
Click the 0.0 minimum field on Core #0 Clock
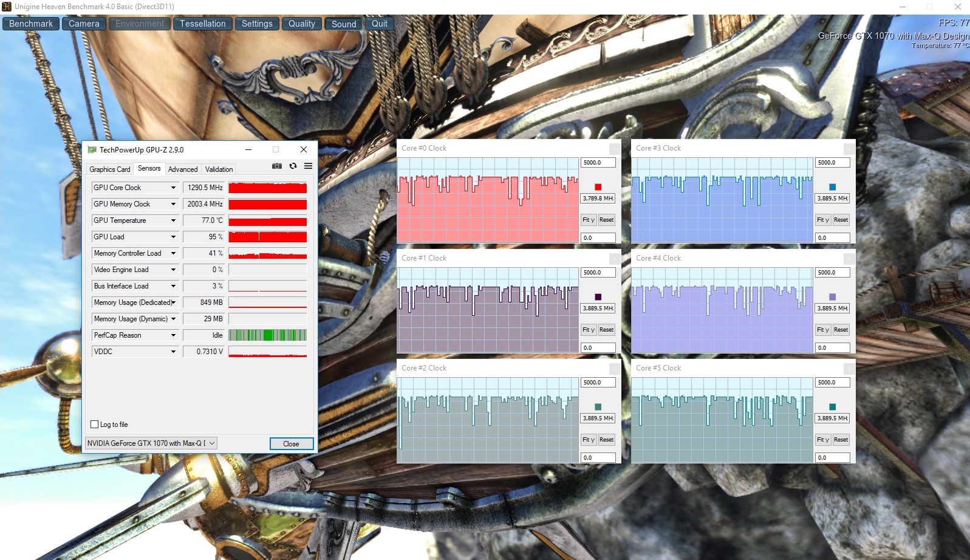pos(598,238)
